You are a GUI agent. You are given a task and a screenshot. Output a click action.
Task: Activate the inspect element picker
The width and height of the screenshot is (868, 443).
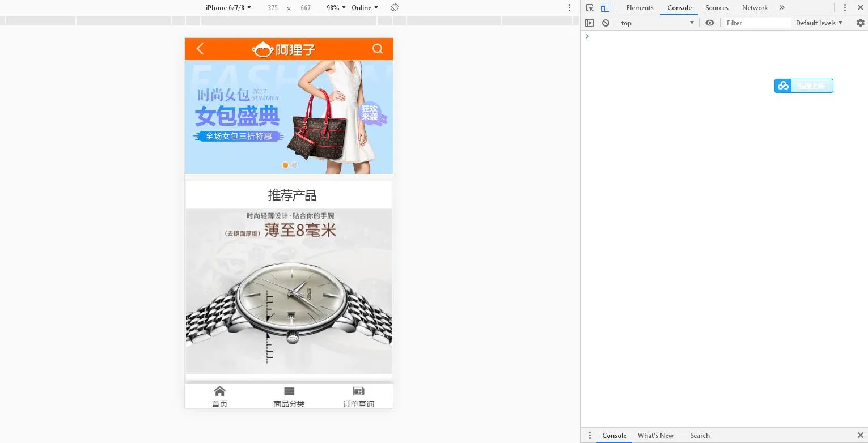590,7
